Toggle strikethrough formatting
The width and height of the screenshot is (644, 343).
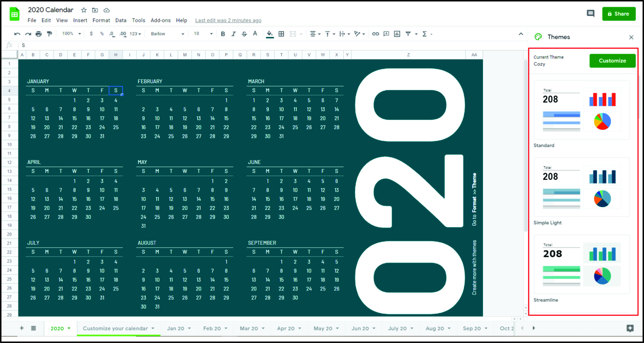click(244, 34)
